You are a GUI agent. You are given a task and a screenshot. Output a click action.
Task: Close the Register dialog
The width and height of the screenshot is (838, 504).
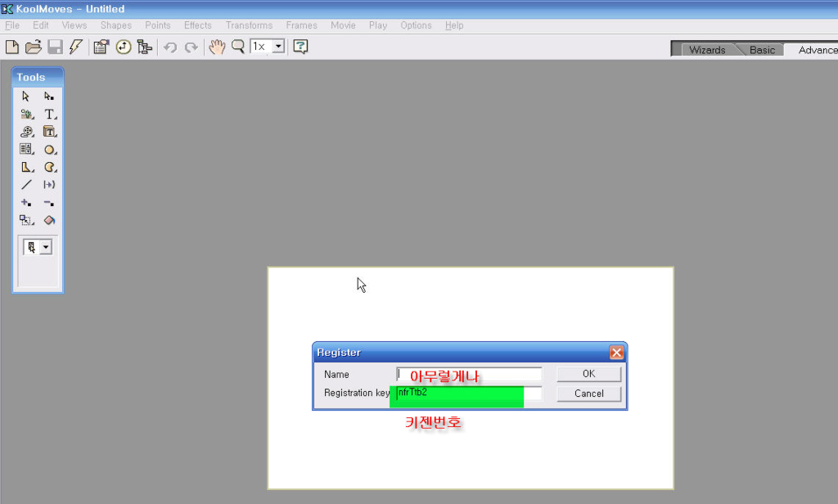pyautogui.click(x=616, y=352)
